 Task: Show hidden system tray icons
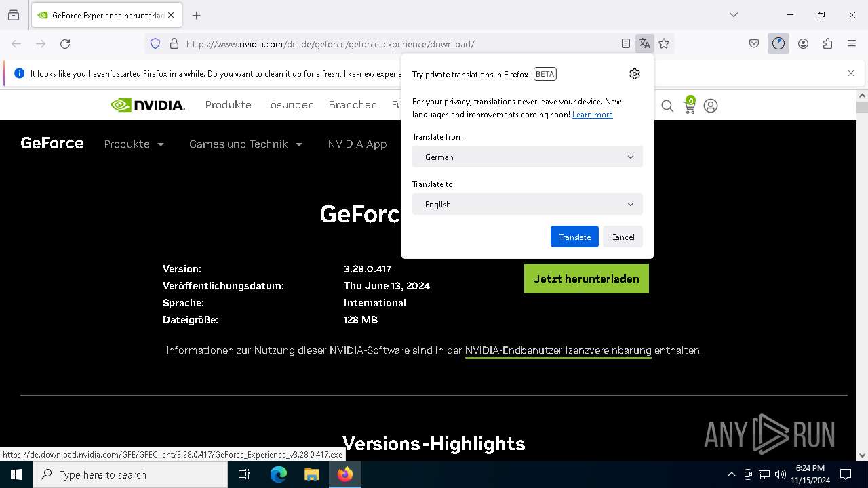(x=731, y=474)
